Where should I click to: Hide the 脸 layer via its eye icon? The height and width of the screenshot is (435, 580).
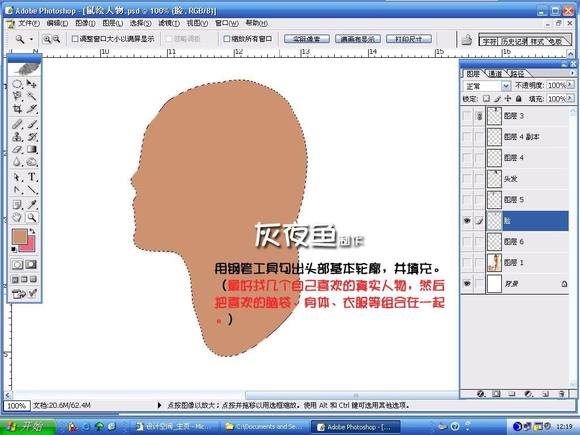pyautogui.click(x=467, y=221)
